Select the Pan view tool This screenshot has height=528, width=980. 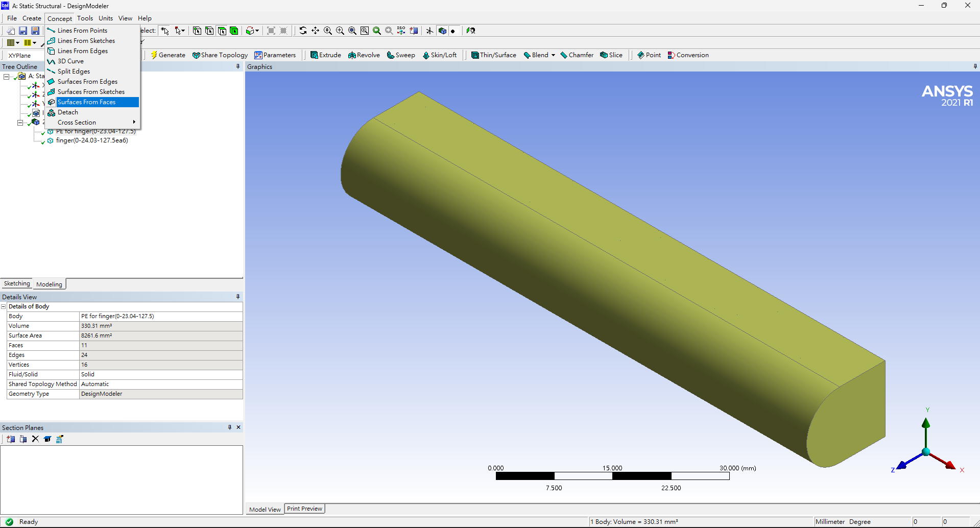coord(316,31)
